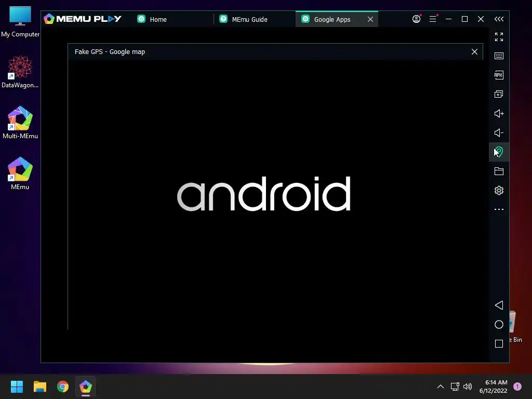Open the Windows Start menu

(x=17, y=387)
